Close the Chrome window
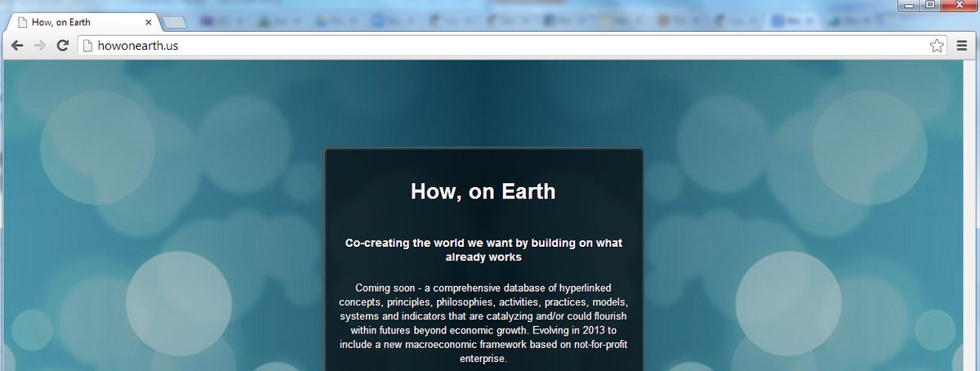Screen dimensions: 980x371 pyautogui.click(x=958, y=7)
